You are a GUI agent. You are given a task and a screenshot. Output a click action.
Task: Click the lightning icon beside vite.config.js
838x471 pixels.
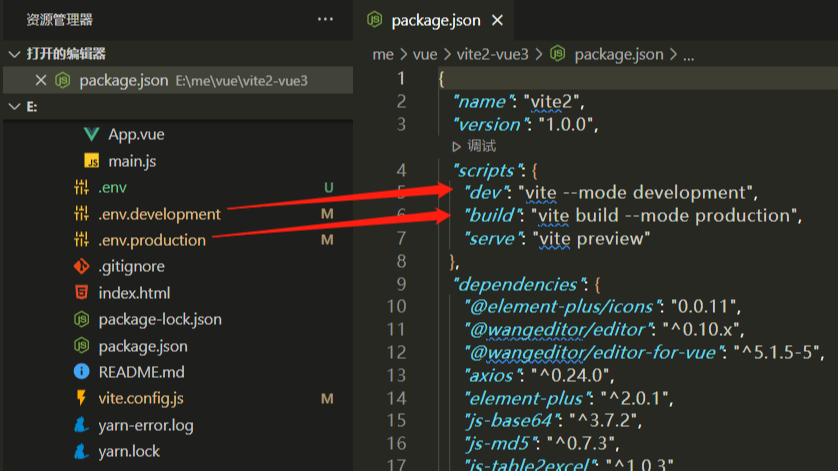(82, 398)
